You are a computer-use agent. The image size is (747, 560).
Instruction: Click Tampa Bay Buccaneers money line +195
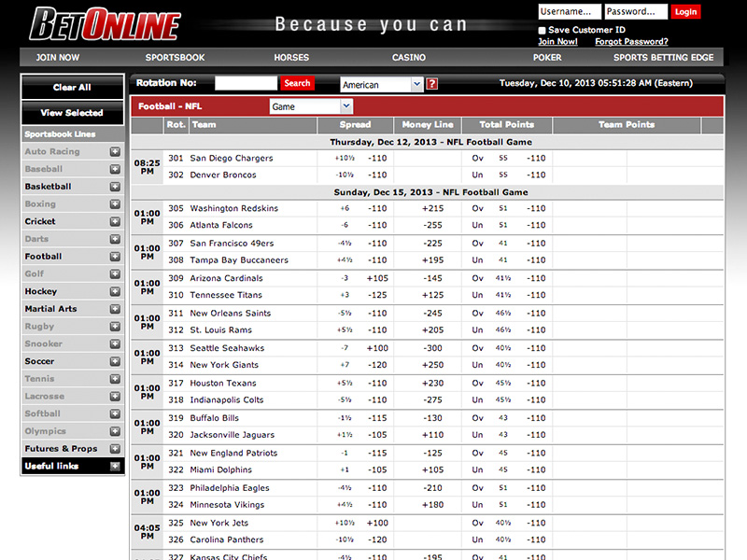tap(432, 260)
